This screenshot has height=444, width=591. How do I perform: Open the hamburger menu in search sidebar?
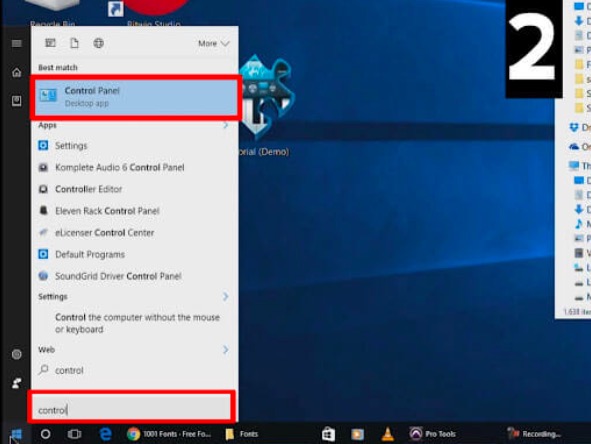click(16, 44)
